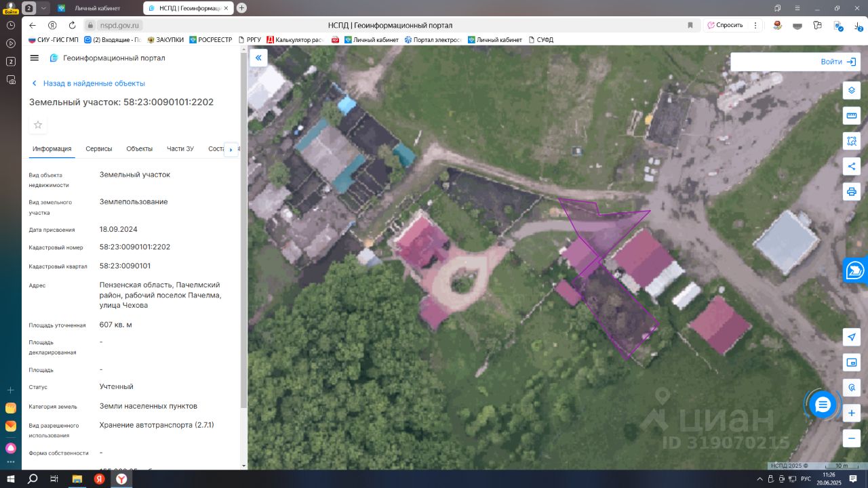Viewport: 868px width, 488px height.
Task: Show more sidebar apps via the three dots
Action: pos(11,463)
